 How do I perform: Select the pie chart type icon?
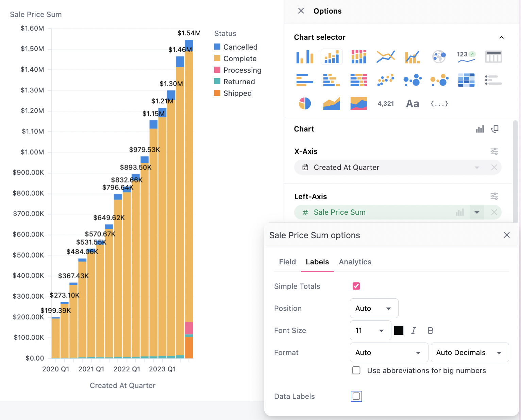pos(305,103)
